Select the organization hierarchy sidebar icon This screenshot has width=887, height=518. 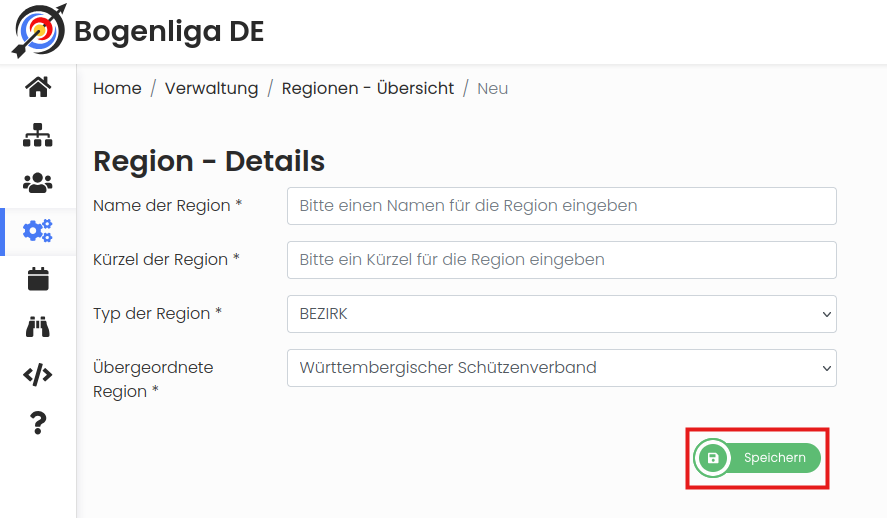[x=38, y=135]
